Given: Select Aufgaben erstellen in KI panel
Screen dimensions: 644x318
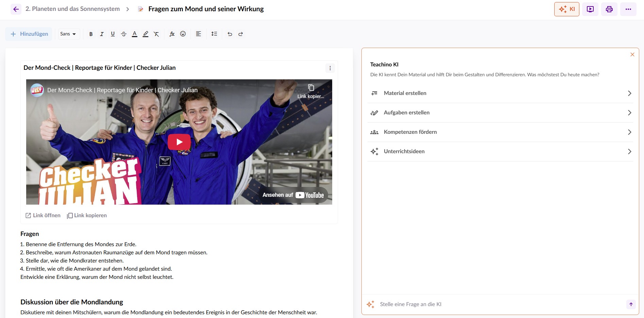Looking at the screenshot, I should point(500,113).
